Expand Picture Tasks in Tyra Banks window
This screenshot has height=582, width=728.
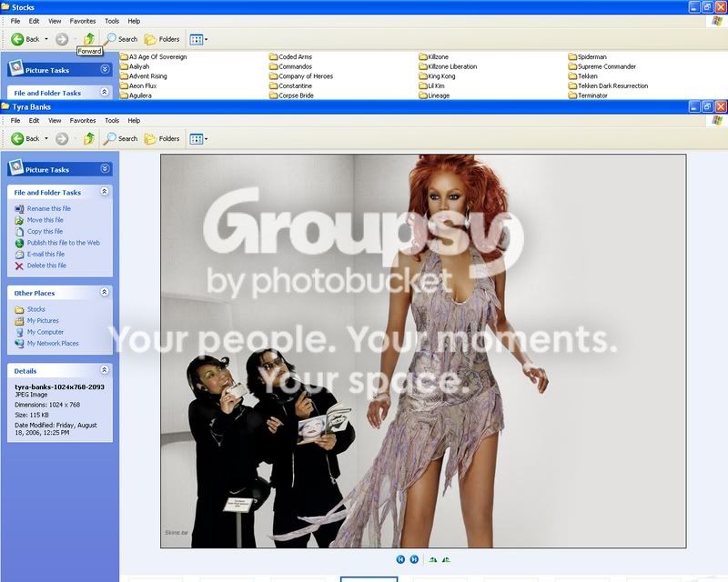point(105,168)
